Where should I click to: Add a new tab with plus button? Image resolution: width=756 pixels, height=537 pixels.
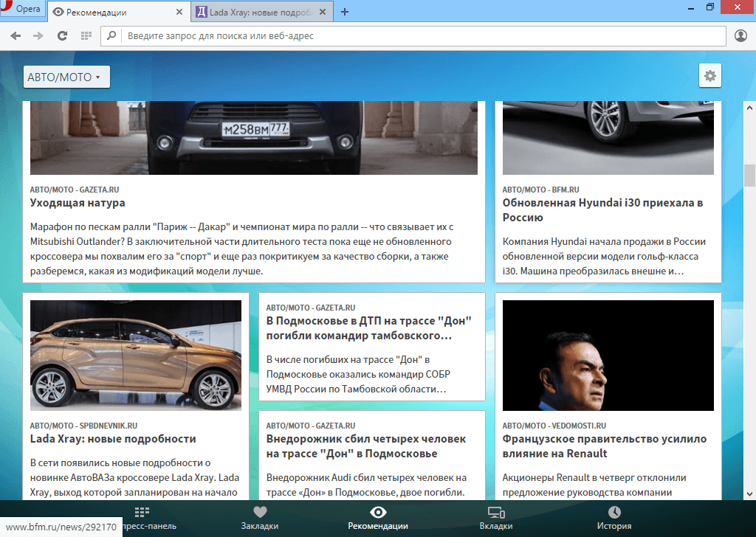click(x=345, y=12)
